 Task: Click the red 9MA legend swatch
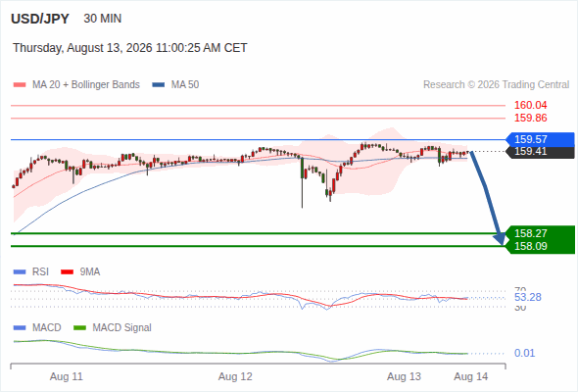point(67,272)
